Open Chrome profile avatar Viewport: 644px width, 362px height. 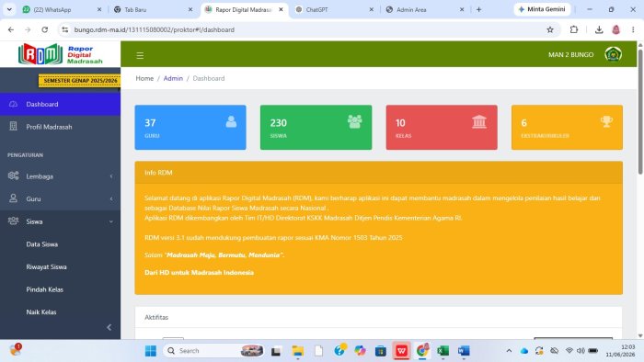[616, 29]
